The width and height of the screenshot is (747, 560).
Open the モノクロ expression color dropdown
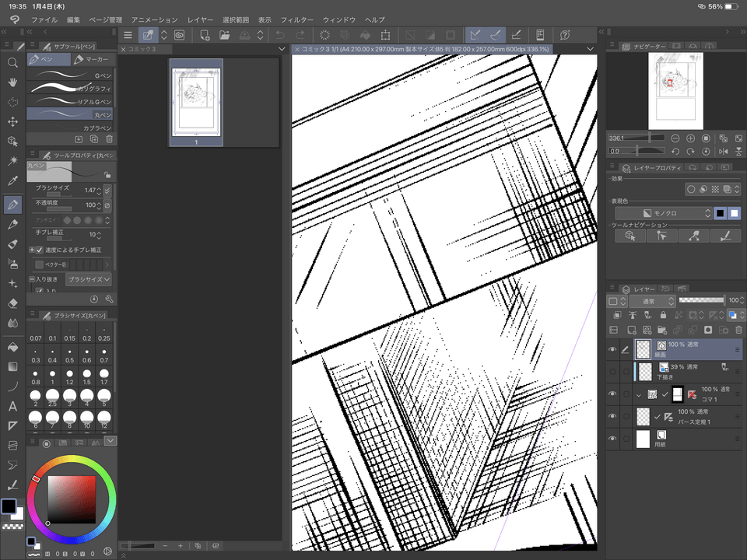point(663,213)
